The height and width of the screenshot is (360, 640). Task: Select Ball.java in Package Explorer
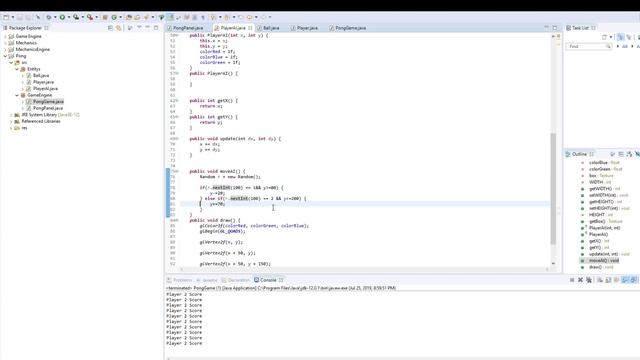[x=41, y=76]
